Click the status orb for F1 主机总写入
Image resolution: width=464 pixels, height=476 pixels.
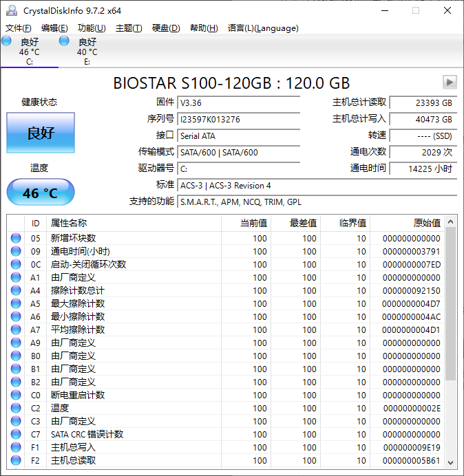tap(16, 447)
